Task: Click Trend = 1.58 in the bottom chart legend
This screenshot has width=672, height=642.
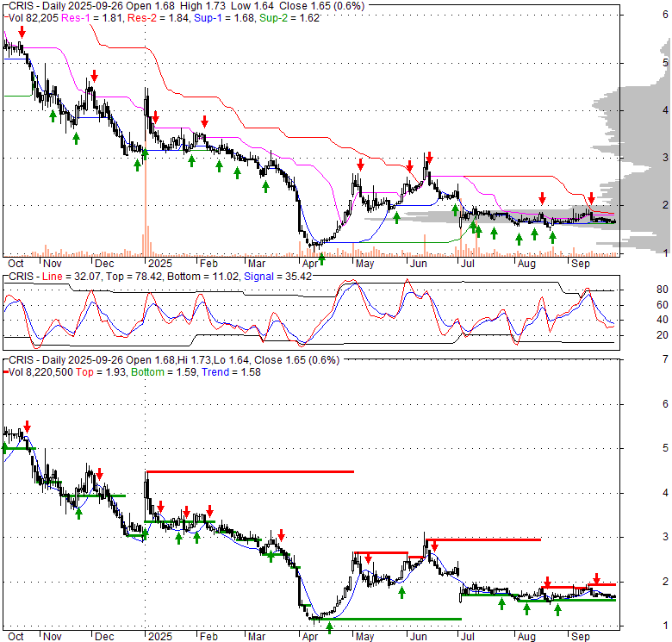Action: [231, 372]
